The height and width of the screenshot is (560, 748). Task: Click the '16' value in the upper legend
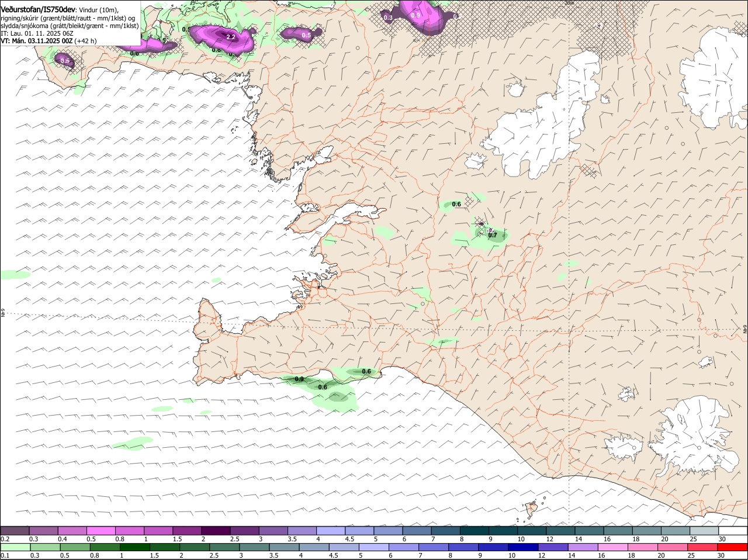pos(607,539)
